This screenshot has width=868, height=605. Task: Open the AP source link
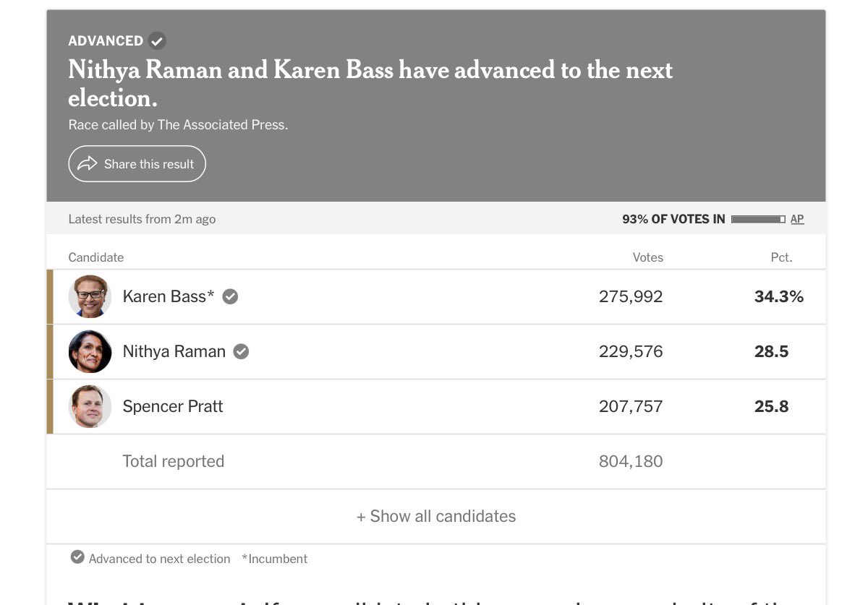[x=797, y=219]
